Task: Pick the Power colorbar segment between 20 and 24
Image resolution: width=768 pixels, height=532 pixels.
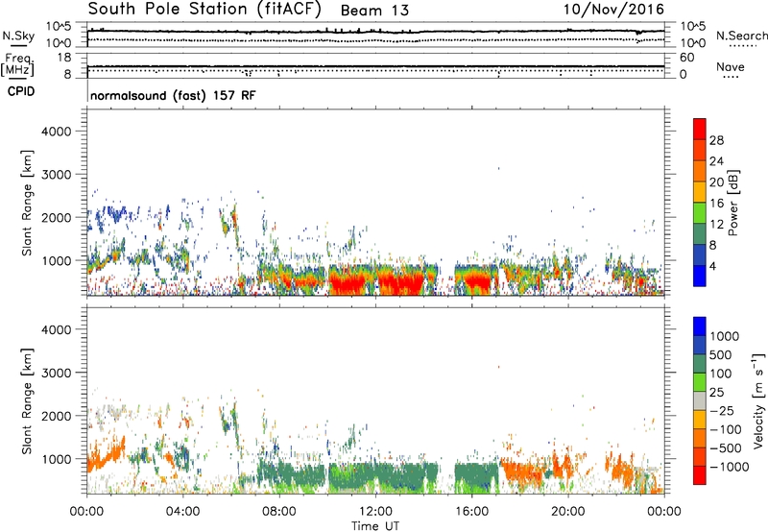Action: (700, 171)
